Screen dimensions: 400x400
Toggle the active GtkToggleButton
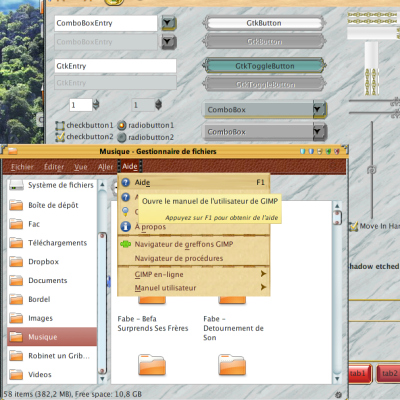(264, 66)
